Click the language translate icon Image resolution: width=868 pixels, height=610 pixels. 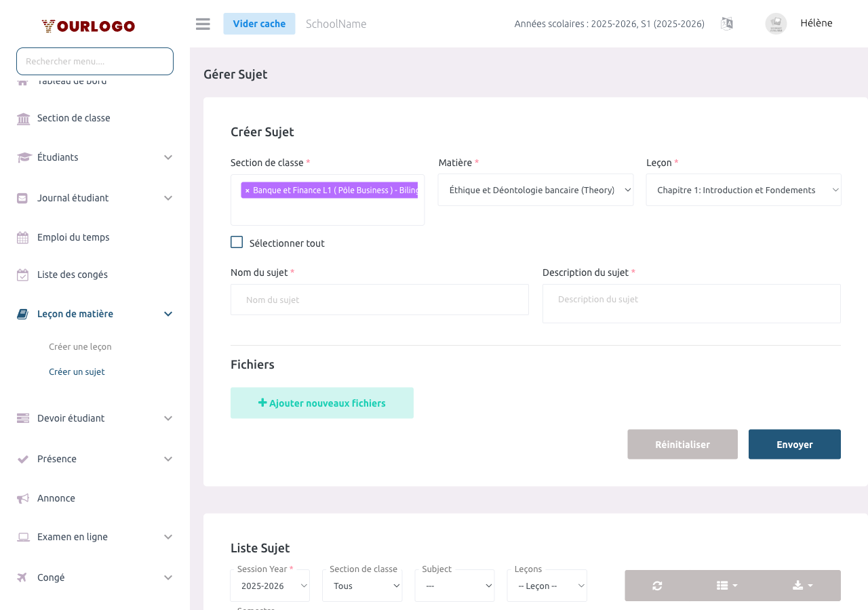tap(727, 24)
